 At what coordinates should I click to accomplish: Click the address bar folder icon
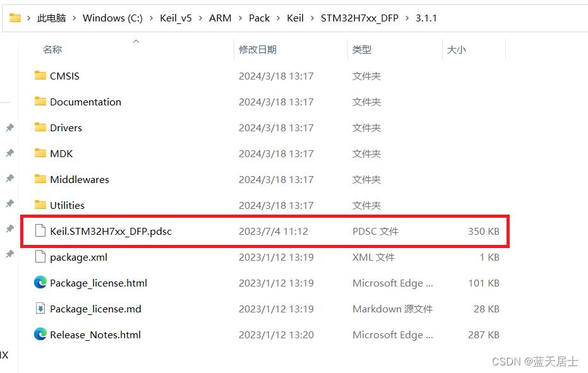15,18
